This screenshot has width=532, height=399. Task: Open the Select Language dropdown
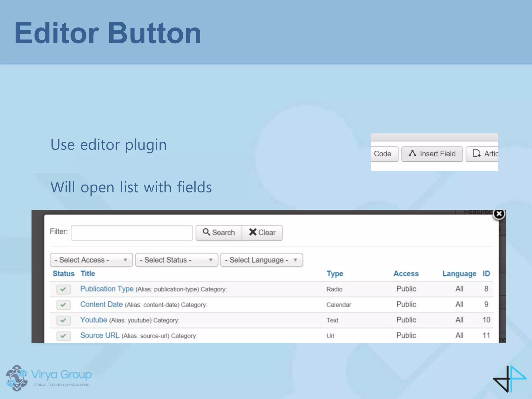pos(262,260)
